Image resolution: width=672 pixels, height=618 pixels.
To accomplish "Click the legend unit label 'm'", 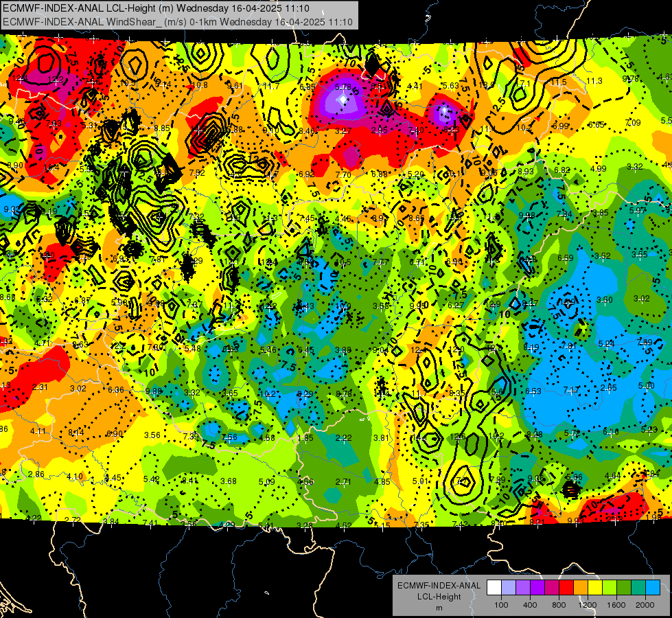I will [x=439, y=608].
